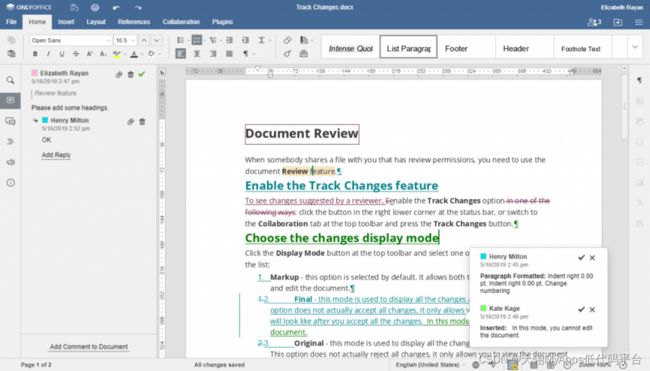The width and height of the screenshot is (650, 371).
Task: Click Add Comment to Document
Action: 89,347
